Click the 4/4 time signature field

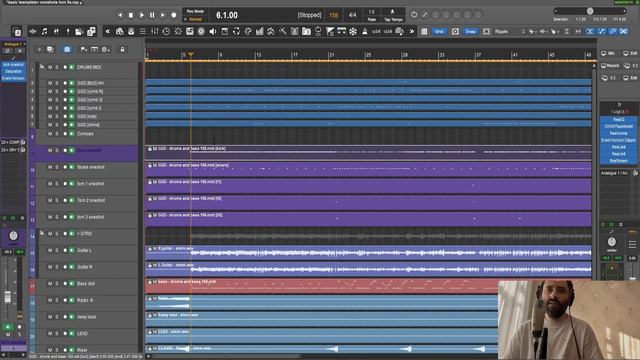pyautogui.click(x=352, y=15)
